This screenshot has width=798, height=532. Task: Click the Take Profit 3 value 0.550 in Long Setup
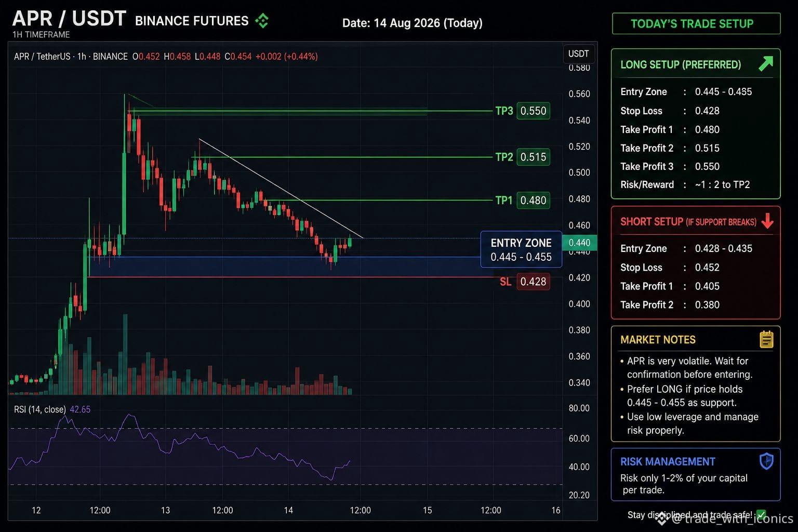point(707,166)
